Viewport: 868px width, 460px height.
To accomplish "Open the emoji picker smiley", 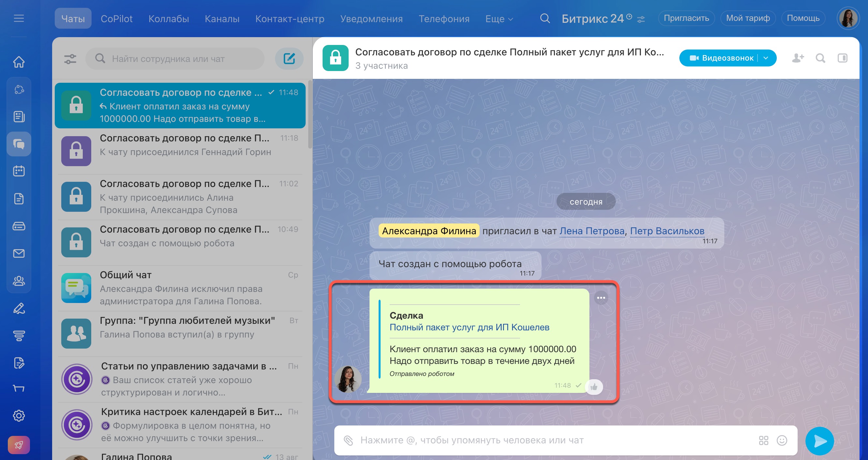I will pyautogui.click(x=782, y=440).
